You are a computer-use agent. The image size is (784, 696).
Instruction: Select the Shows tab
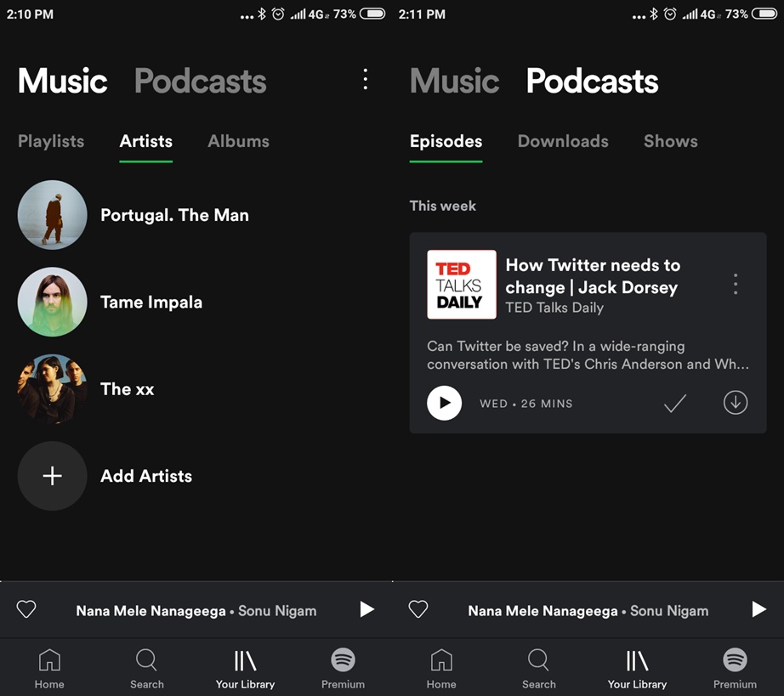pyautogui.click(x=670, y=141)
